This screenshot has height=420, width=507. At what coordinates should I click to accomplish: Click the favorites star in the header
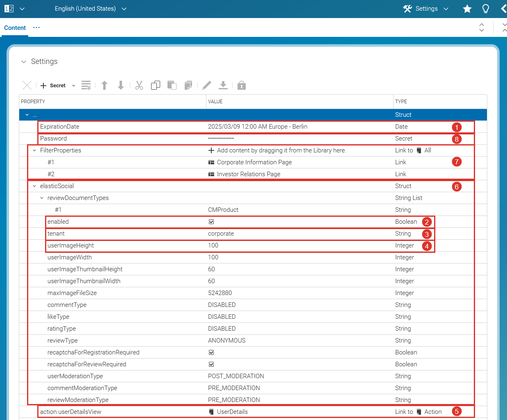pos(467,9)
